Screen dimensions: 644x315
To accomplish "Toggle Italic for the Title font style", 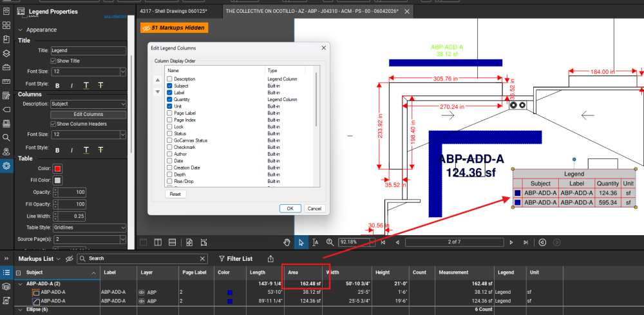I will [71, 86].
